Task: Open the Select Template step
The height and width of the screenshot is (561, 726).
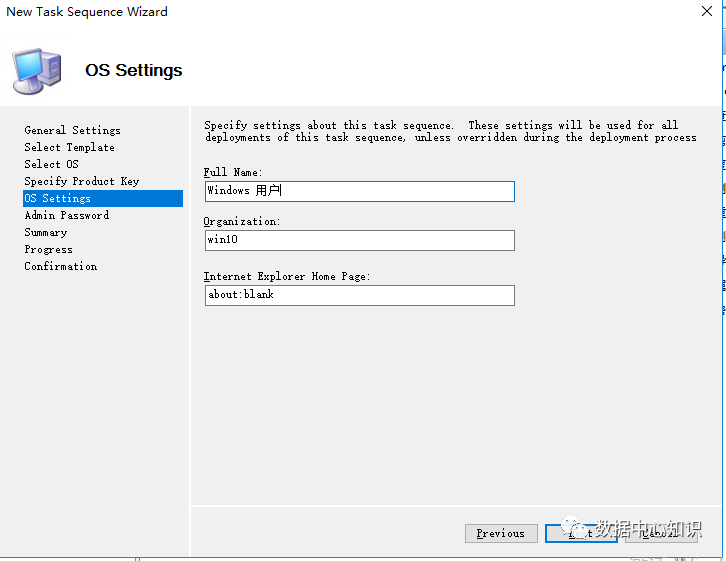Action: [x=69, y=147]
